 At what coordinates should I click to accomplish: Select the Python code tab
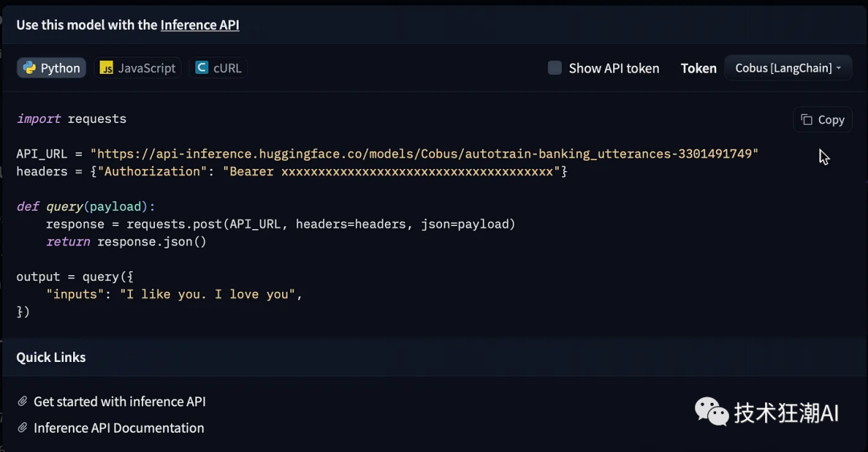tap(51, 68)
